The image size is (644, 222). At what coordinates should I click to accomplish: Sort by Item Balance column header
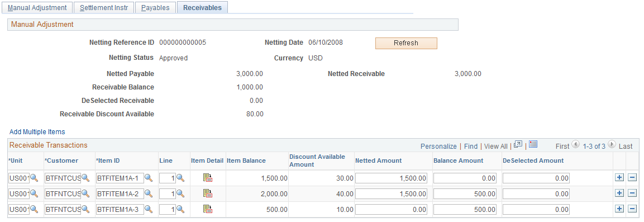click(x=246, y=160)
